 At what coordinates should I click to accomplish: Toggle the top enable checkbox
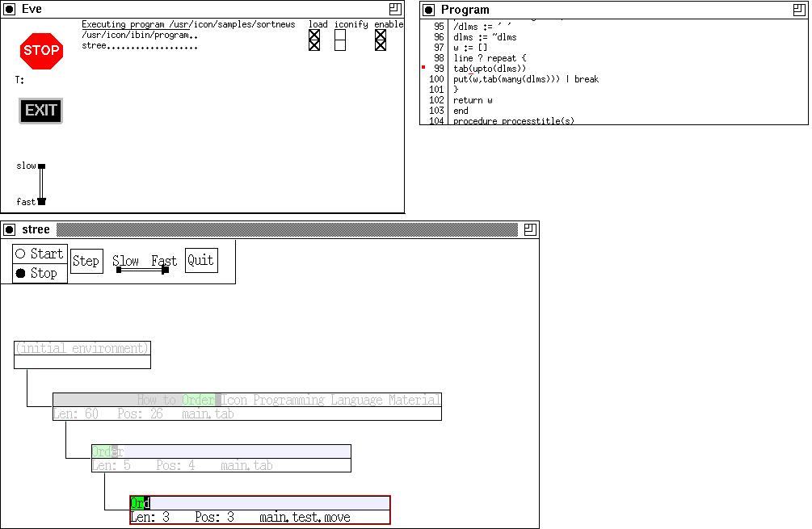point(380,36)
